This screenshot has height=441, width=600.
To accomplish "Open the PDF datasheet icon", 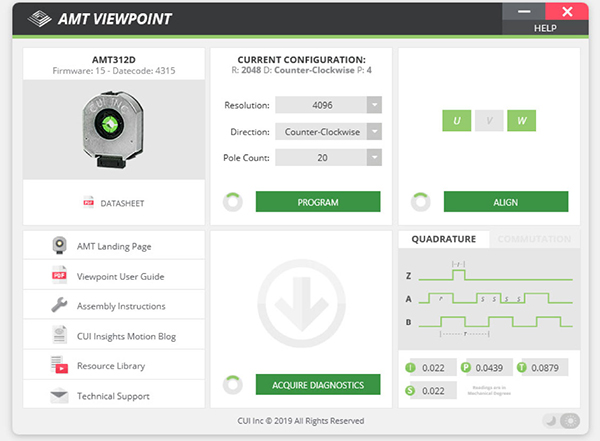I will [x=88, y=202].
